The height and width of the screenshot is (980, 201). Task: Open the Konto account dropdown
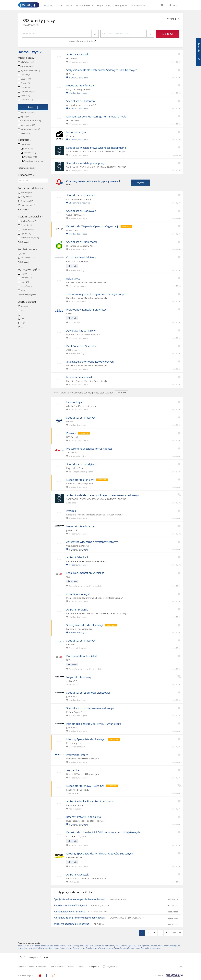(175, 5)
